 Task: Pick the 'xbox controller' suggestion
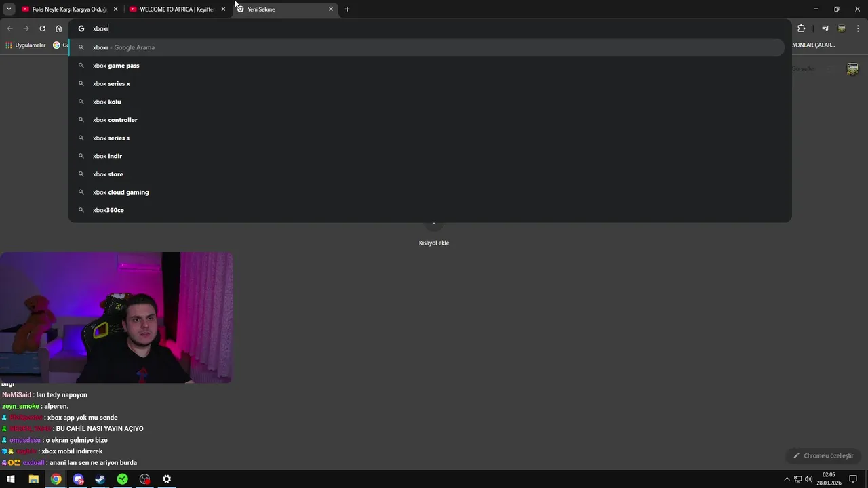pyautogui.click(x=427, y=120)
